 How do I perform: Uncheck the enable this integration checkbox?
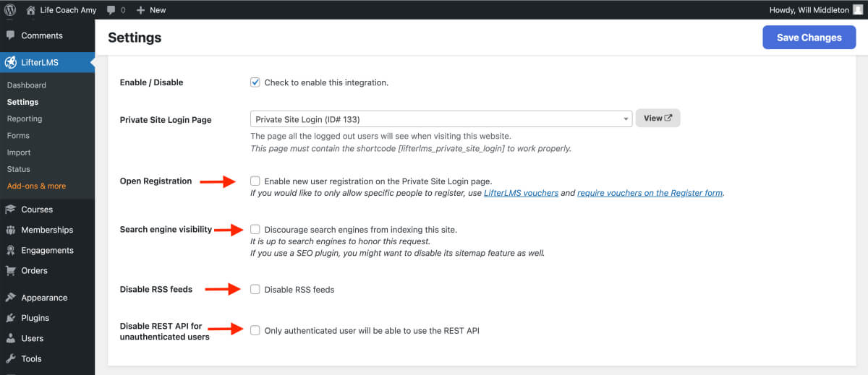(x=255, y=82)
